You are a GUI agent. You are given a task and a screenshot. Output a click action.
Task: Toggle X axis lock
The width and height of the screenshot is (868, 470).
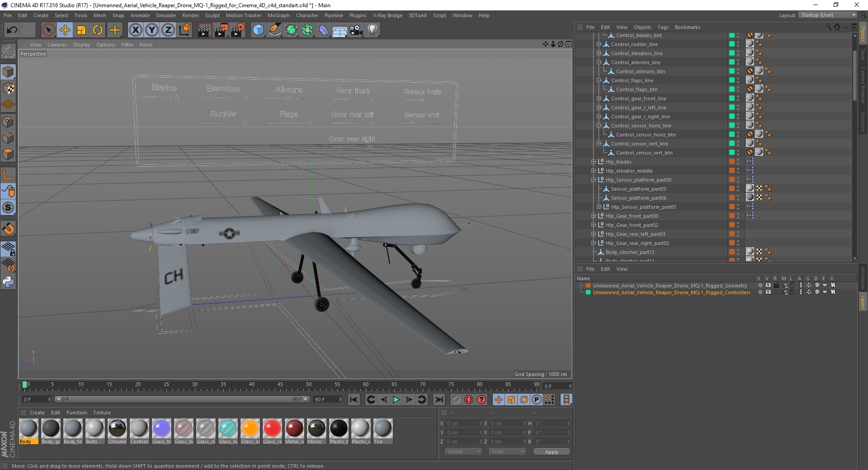coord(135,30)
